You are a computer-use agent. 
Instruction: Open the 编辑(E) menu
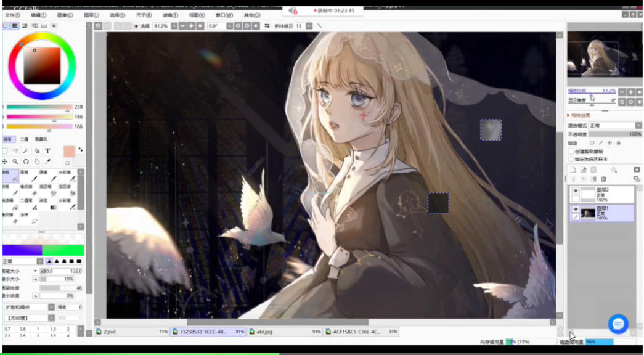[x=39, y=15]
